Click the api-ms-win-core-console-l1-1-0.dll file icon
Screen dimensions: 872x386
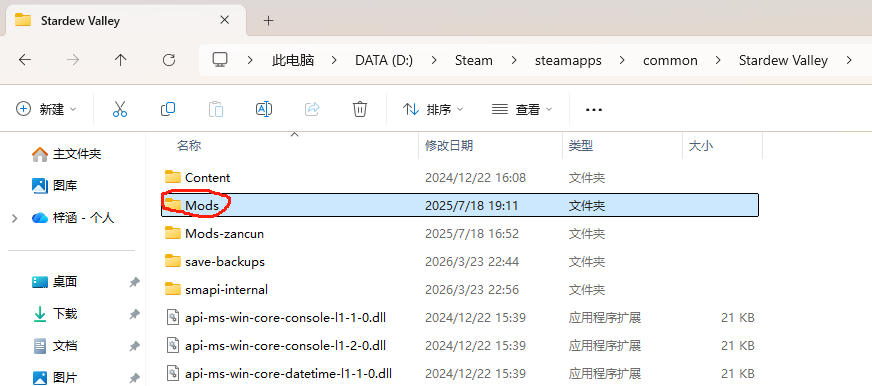(x=174, y=318)
